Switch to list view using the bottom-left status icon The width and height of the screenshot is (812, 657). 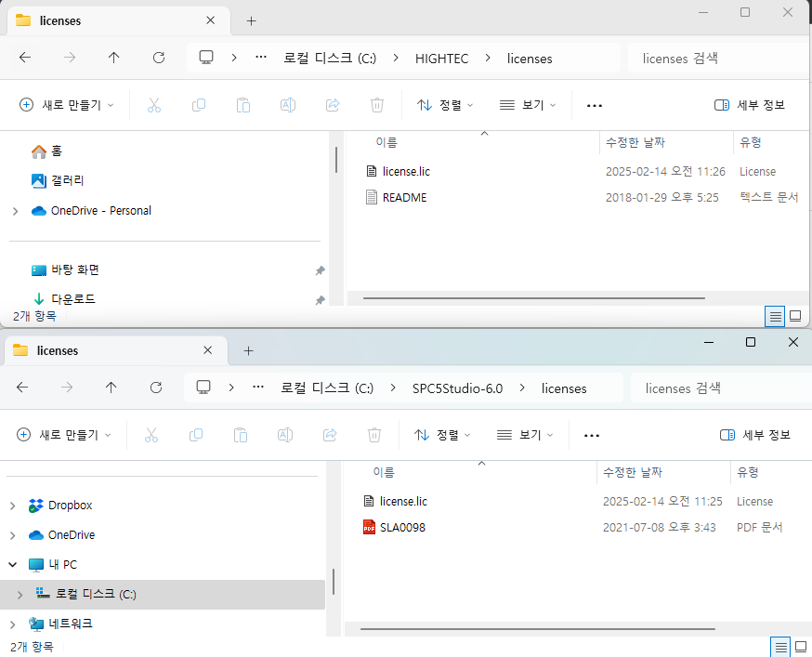point(775,317)
